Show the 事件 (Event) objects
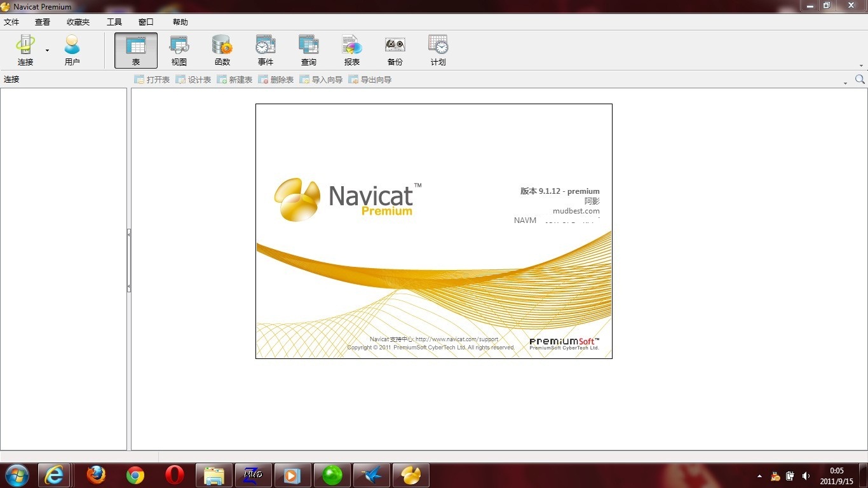This screenshot has width=868, height=488. point(266,50)
